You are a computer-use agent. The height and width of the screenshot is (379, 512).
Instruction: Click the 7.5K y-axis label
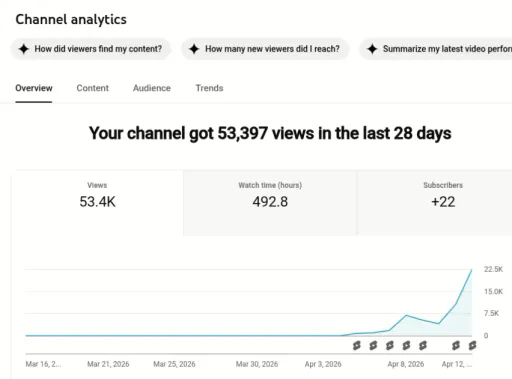tap(491, 313)
